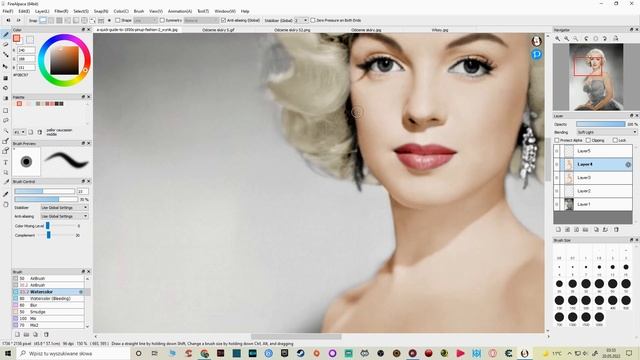Select Layer2 in the layer list
640x360 pixels.
point(593,191)
